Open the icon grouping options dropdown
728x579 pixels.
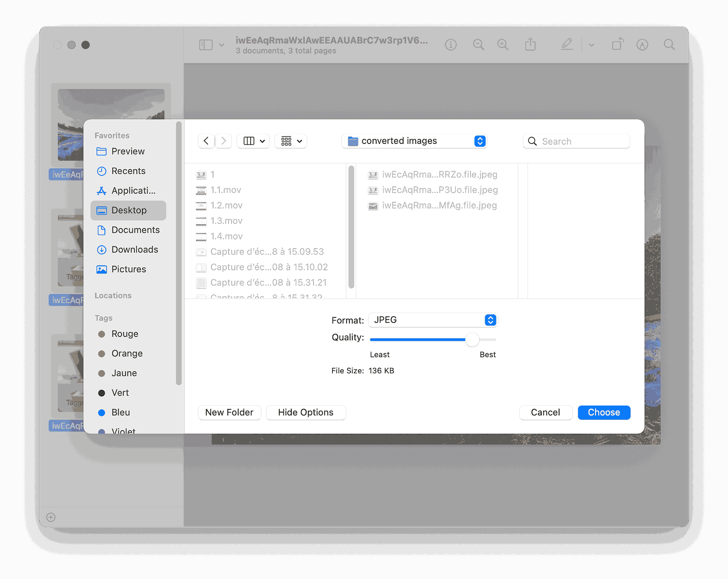(x=291, y=141)
